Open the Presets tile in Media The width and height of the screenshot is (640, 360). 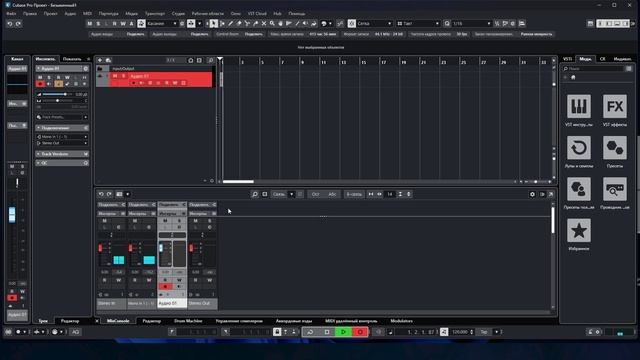615,148
